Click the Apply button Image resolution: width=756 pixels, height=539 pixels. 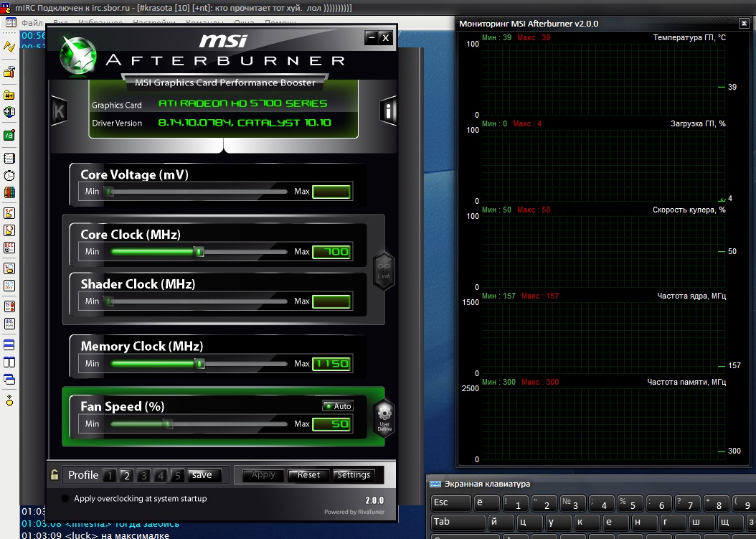pyautogui.click(x=263, y=475)
